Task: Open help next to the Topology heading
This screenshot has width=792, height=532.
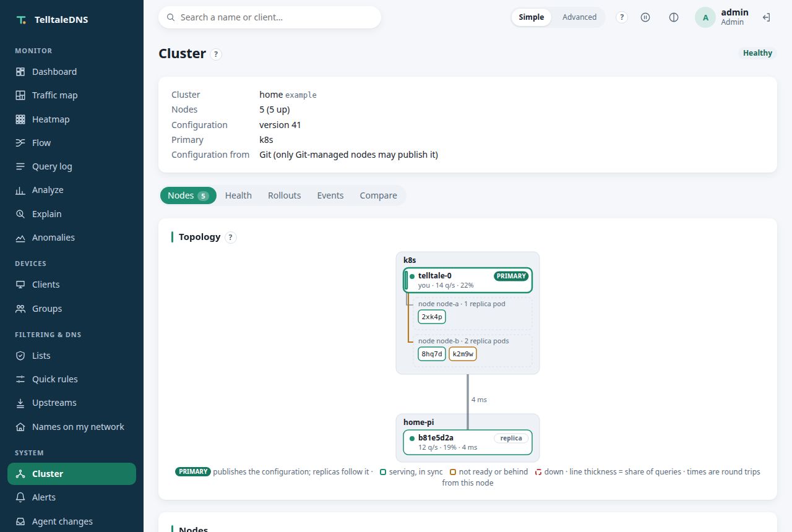Action: click(231, 238)
